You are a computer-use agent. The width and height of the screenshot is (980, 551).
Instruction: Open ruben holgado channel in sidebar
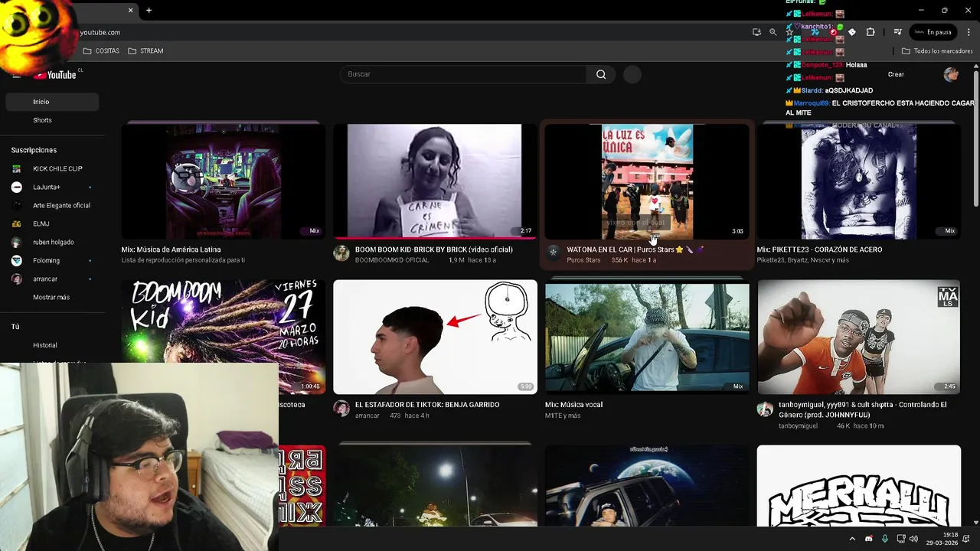tap(52, 242)
